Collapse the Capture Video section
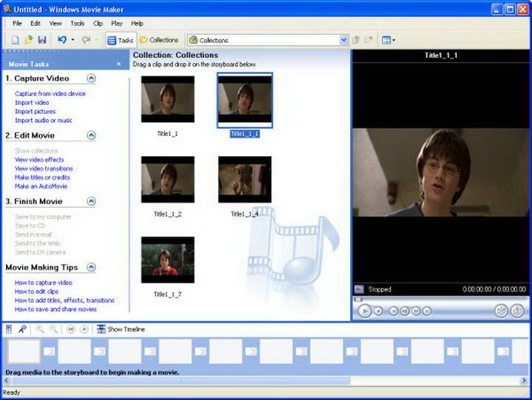 point(91,78)
